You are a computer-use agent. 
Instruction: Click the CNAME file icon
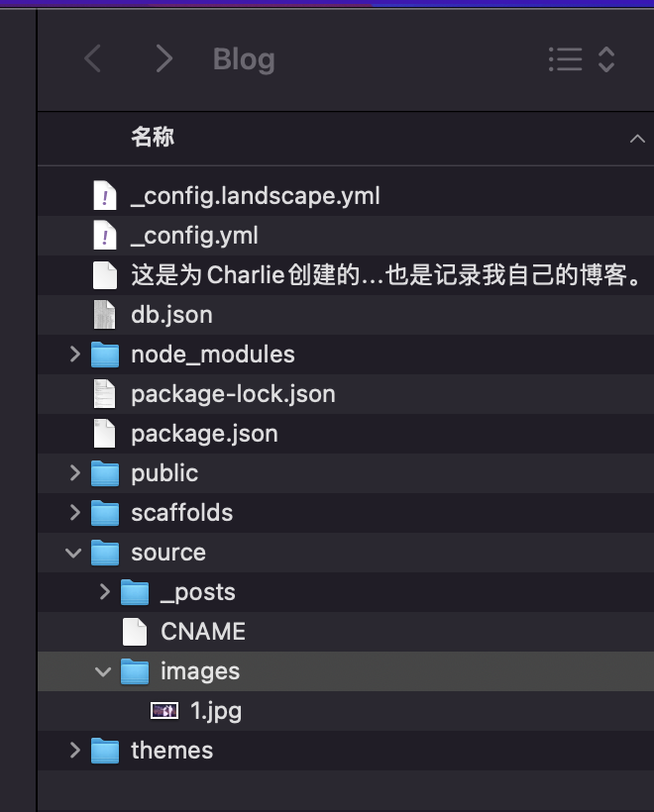click(x=134, y=632)
